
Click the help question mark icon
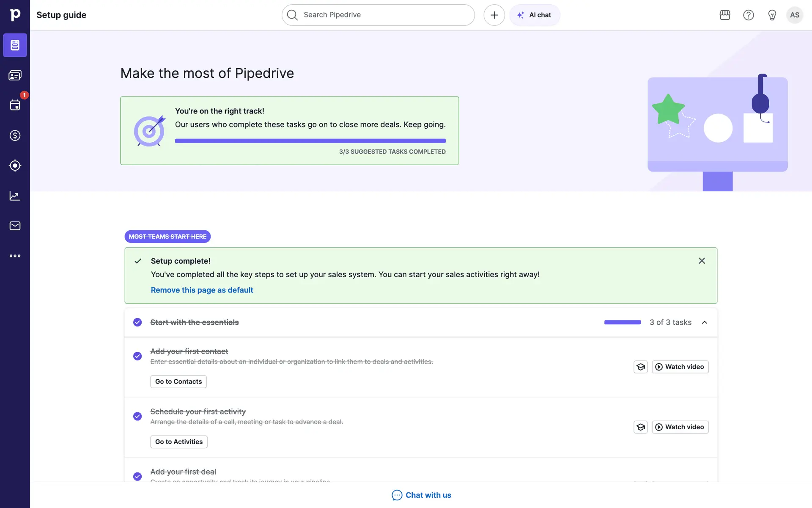coord(748,15)
